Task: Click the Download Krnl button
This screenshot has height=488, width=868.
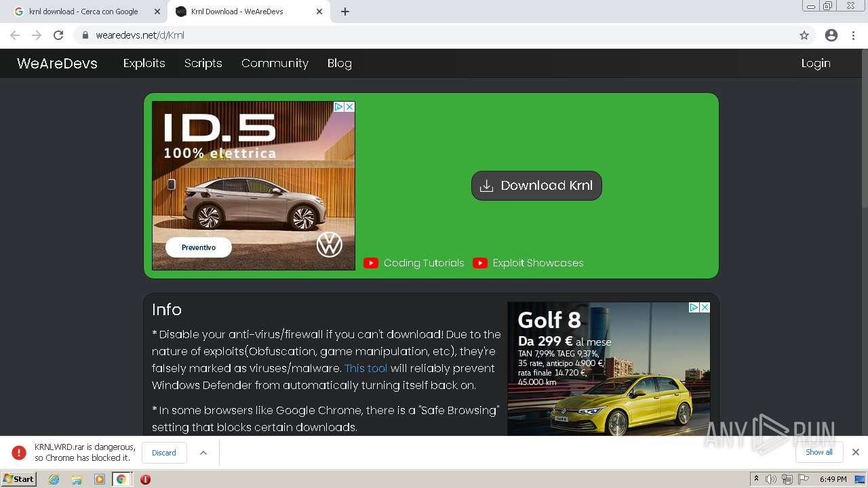Action: coord(536,186)
